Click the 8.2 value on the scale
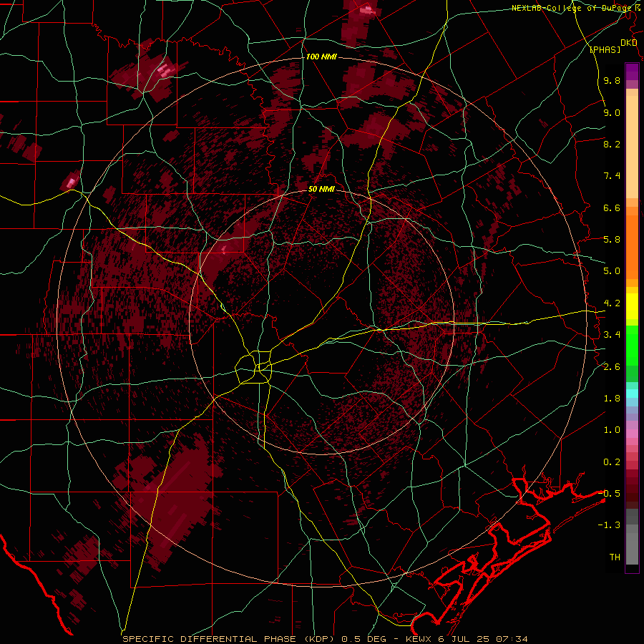This screenshot has width=644, height=644. click(612, 144)
